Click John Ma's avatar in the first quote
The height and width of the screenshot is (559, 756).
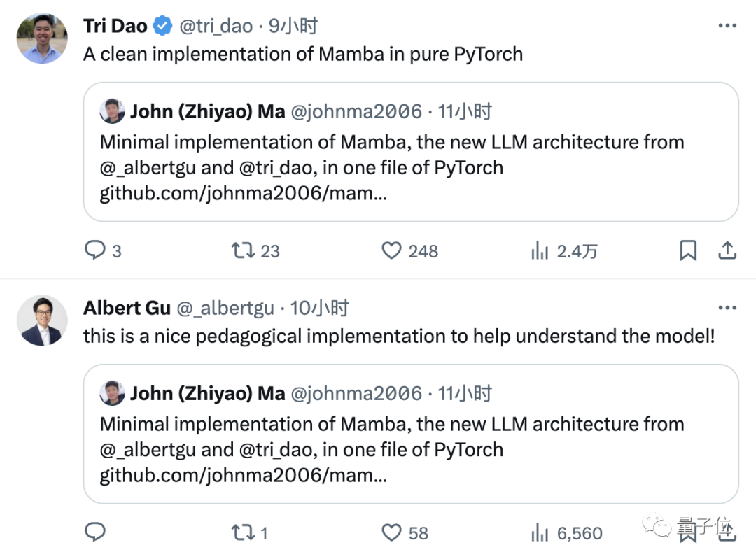click(x=113, y=111)
